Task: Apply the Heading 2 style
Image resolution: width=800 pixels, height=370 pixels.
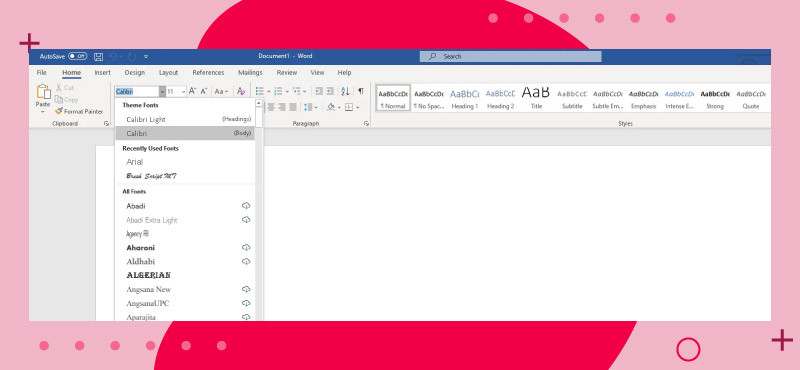Action: pyautogui.click(x=500, y=98)
